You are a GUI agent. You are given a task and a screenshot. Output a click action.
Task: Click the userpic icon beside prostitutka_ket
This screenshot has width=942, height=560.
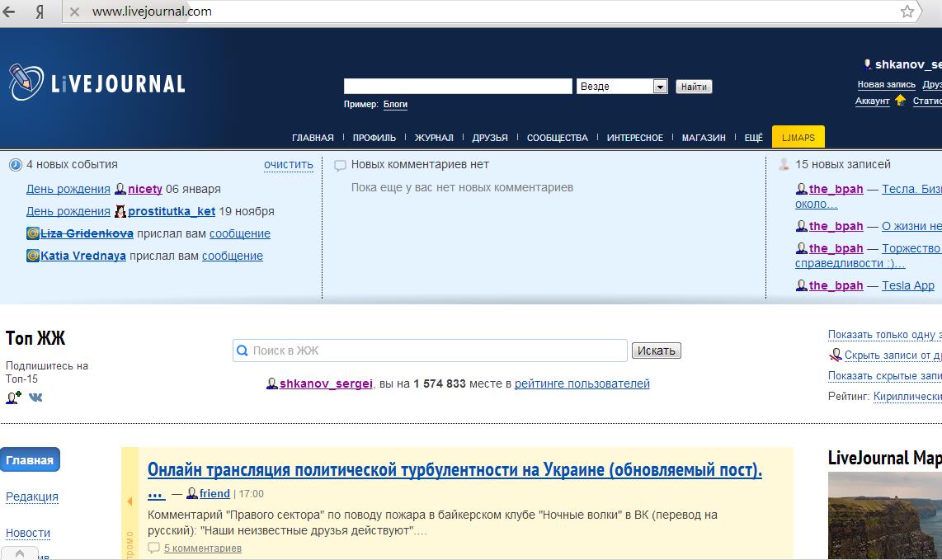pyautogui.click(x=120, y=211)
